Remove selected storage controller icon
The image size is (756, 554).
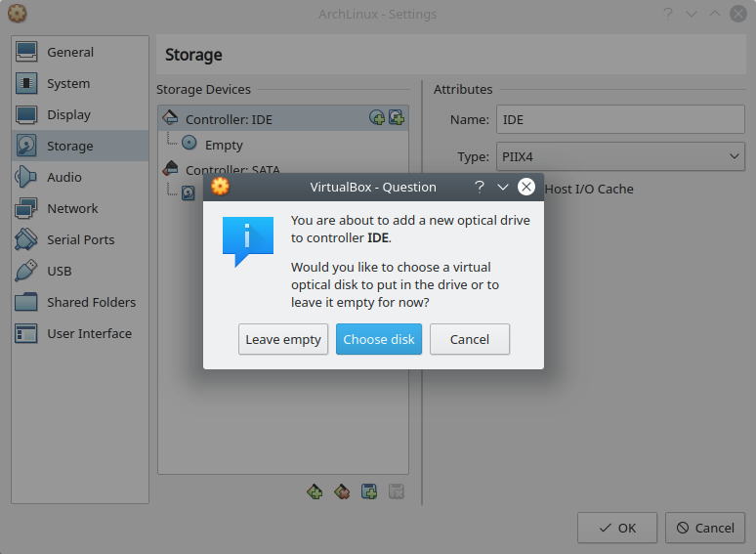pos(342,491)
